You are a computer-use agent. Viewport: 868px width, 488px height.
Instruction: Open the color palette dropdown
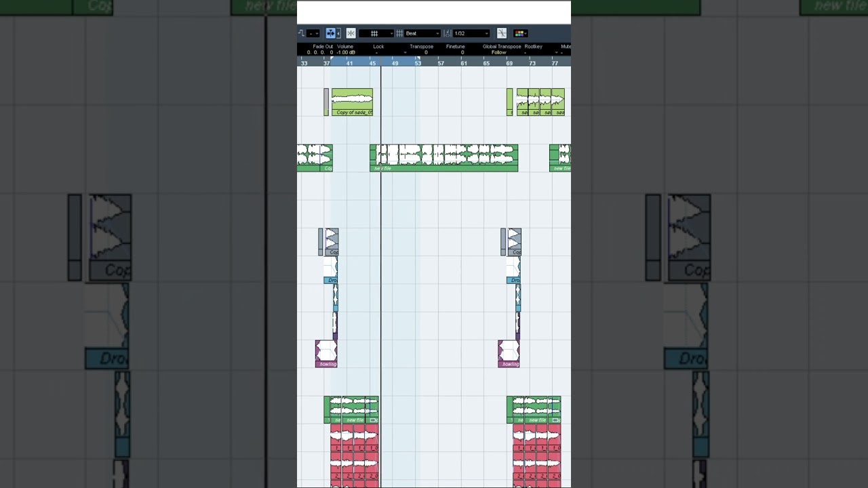(520, 33)
